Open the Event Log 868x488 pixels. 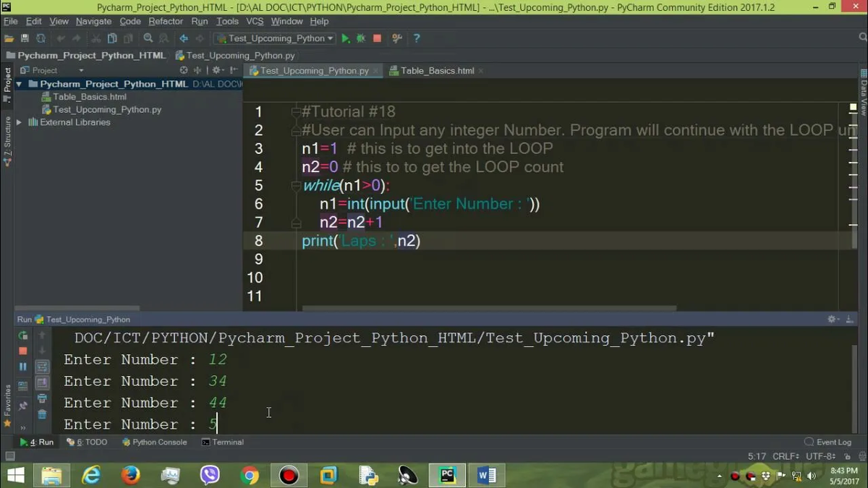click(828, 442)
